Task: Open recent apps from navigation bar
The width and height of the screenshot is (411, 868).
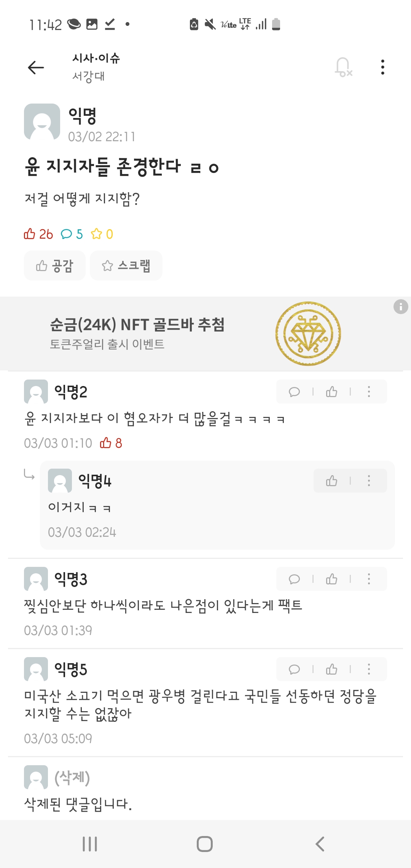Action: (x=90, y=844)
